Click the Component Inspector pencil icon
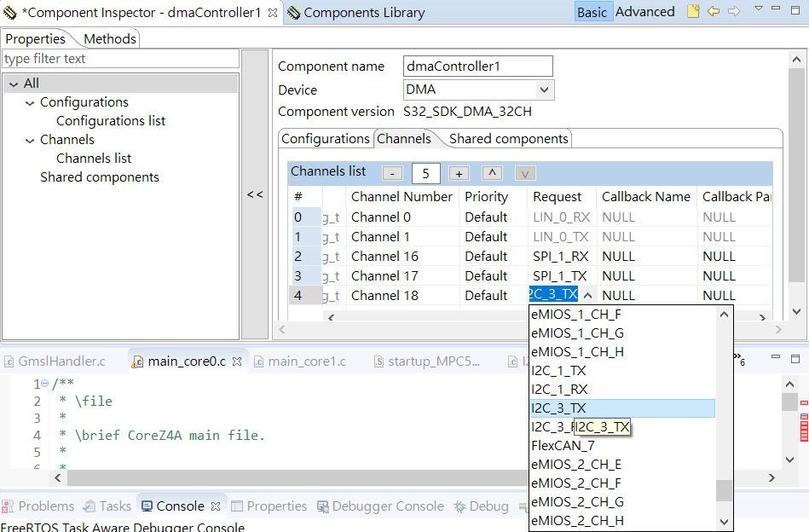 [9, 13]
